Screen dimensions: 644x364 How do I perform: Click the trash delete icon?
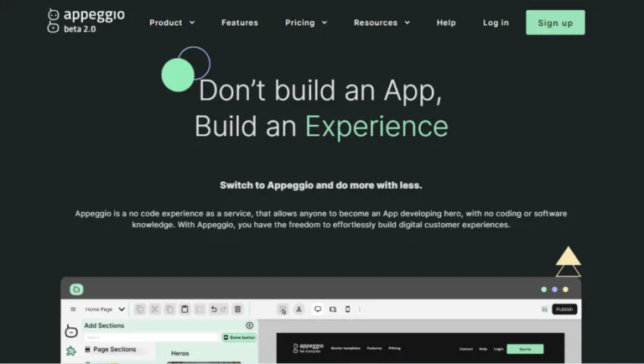238,309
